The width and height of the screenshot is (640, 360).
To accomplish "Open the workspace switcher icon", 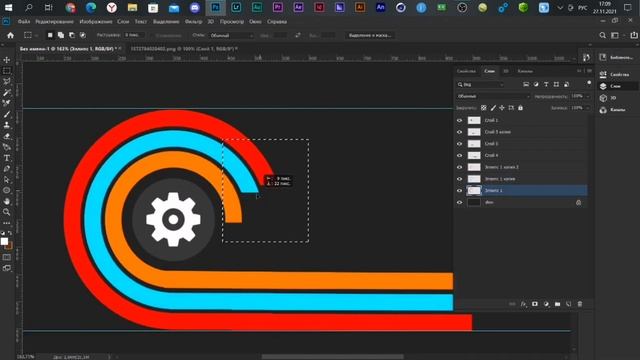I will pyautogui.click(x=615, y=36).
